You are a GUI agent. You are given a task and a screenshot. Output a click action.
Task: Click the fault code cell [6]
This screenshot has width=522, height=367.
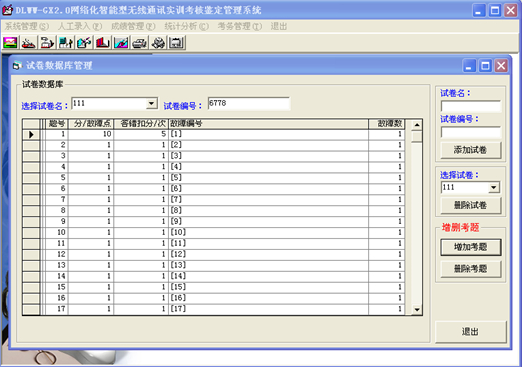tap(269, 189)
